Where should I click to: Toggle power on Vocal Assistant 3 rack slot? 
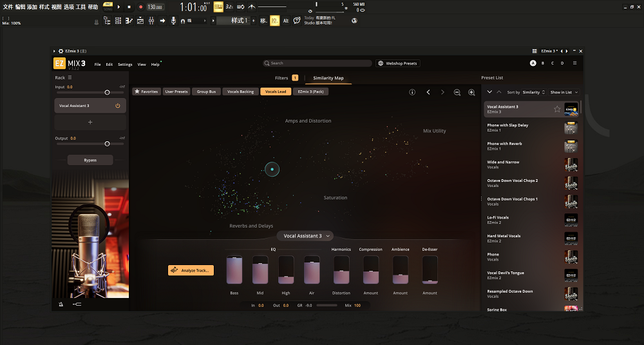(117, 106)
